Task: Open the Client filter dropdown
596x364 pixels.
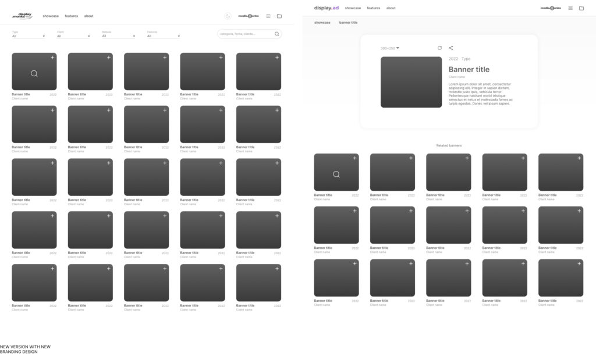Action: point(73,36)
